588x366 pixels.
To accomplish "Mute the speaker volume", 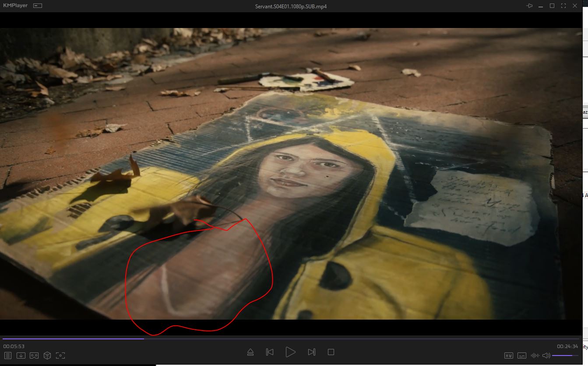I will point(546,356).
